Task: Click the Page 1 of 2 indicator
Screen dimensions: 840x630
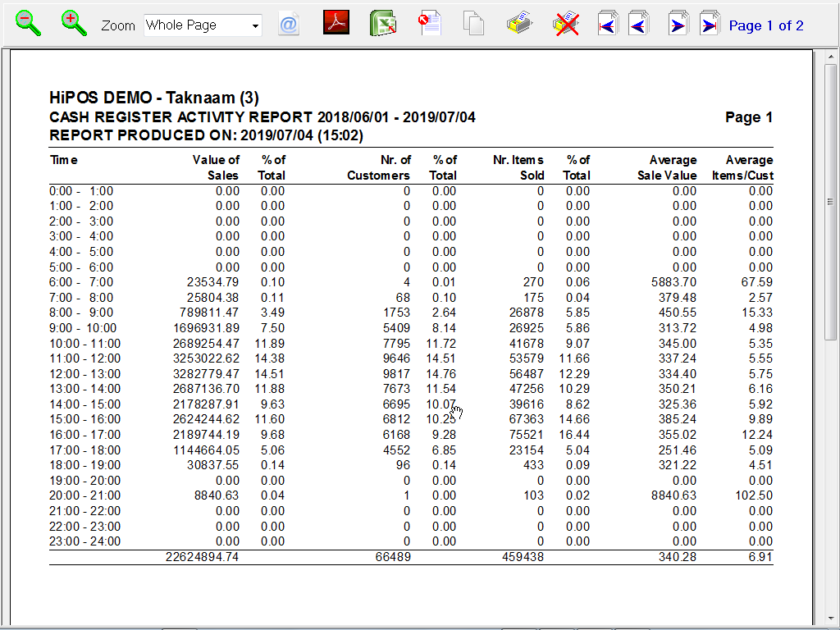Action: (x=766, y=25)
